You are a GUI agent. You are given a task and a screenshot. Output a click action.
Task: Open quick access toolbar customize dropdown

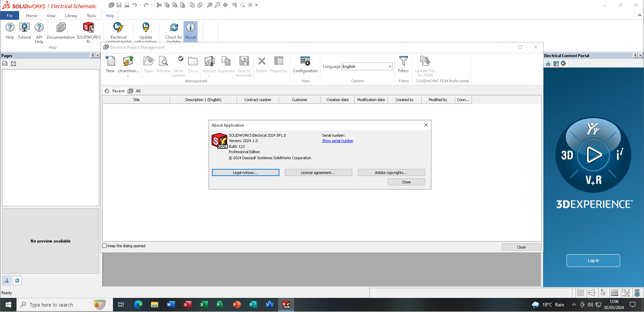coord(256,5)
